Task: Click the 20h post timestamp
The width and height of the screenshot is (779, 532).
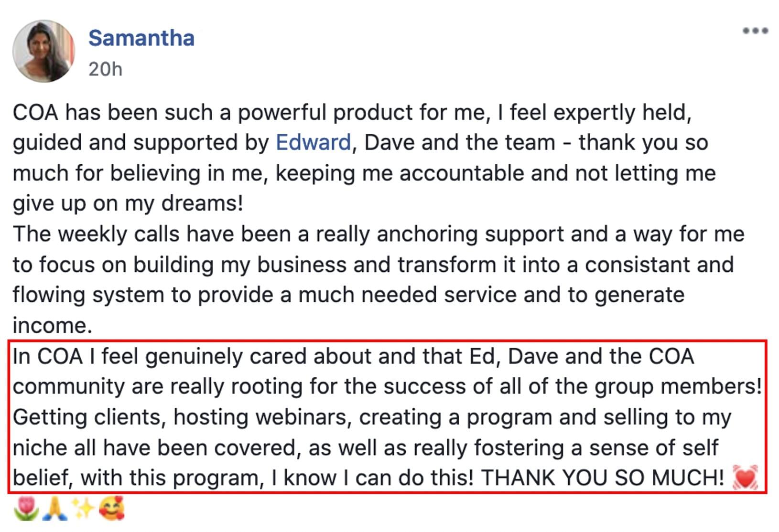Action: pos(105,69)
